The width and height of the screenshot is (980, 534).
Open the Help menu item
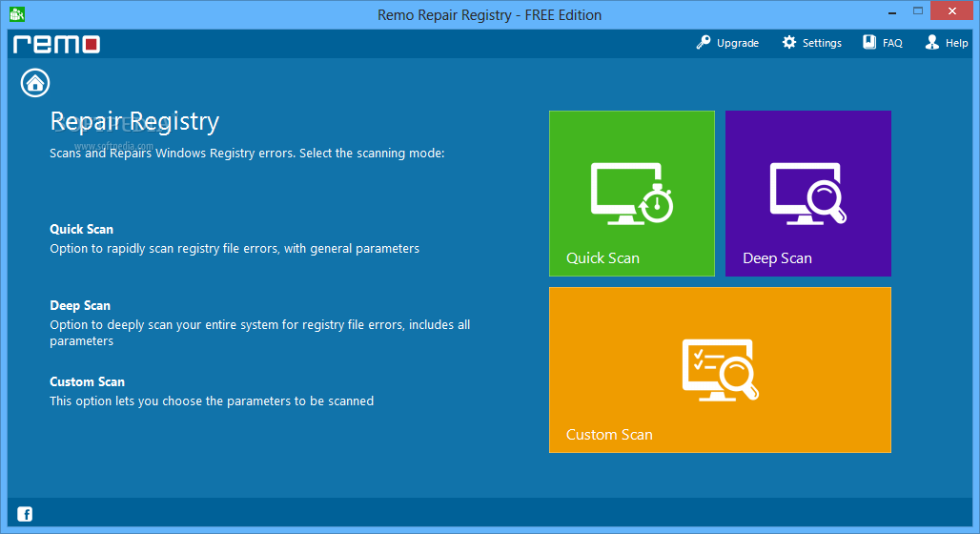(x=947, y=43)
